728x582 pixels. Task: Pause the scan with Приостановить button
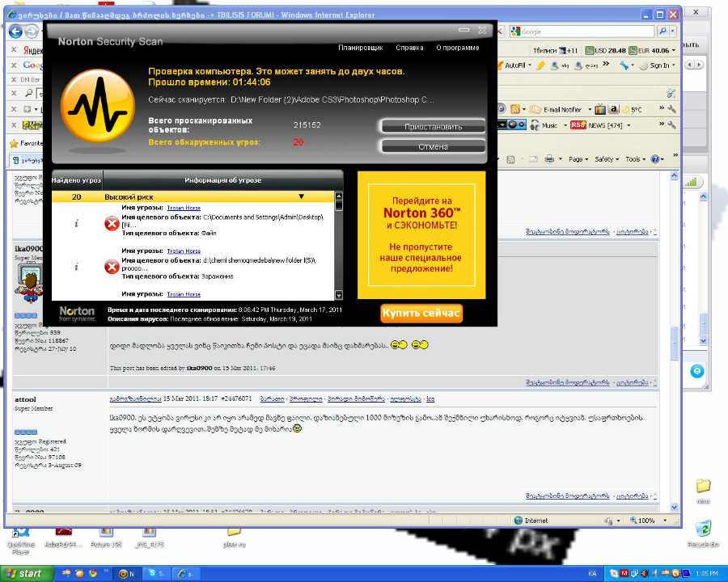433,126
